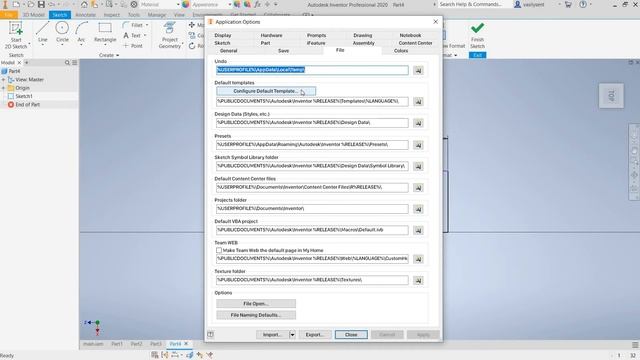
Task: Select the Line sketch tool
Action: pos(42,32)
